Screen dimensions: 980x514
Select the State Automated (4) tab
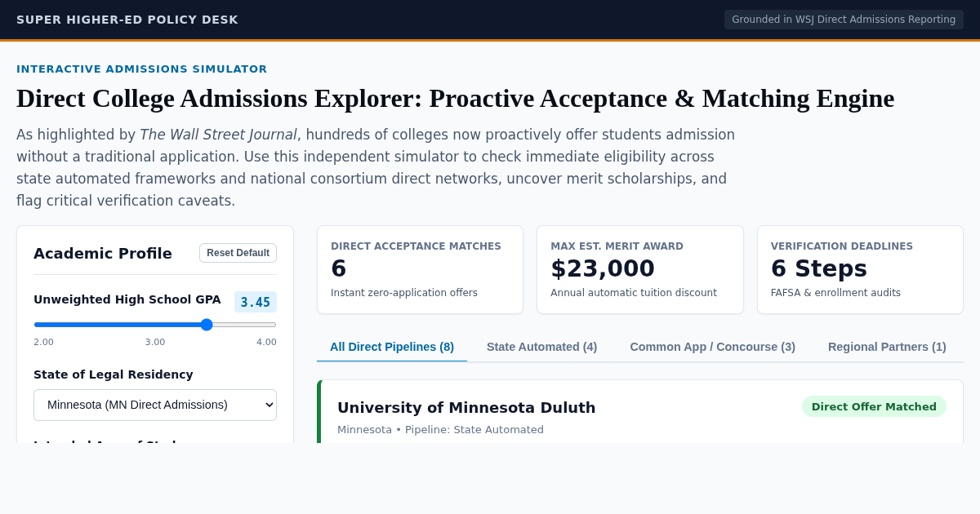pos(542,347)
